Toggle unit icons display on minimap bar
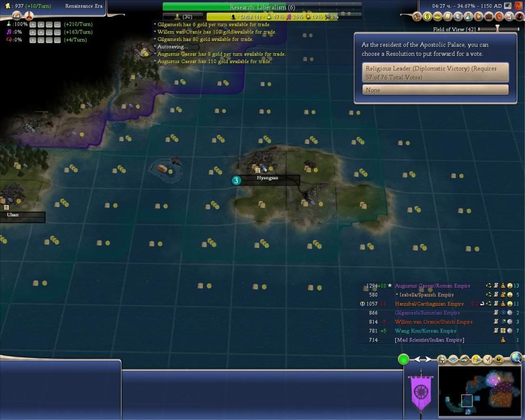This screenshot has height=420, width=525. click(x=442, y=359)
